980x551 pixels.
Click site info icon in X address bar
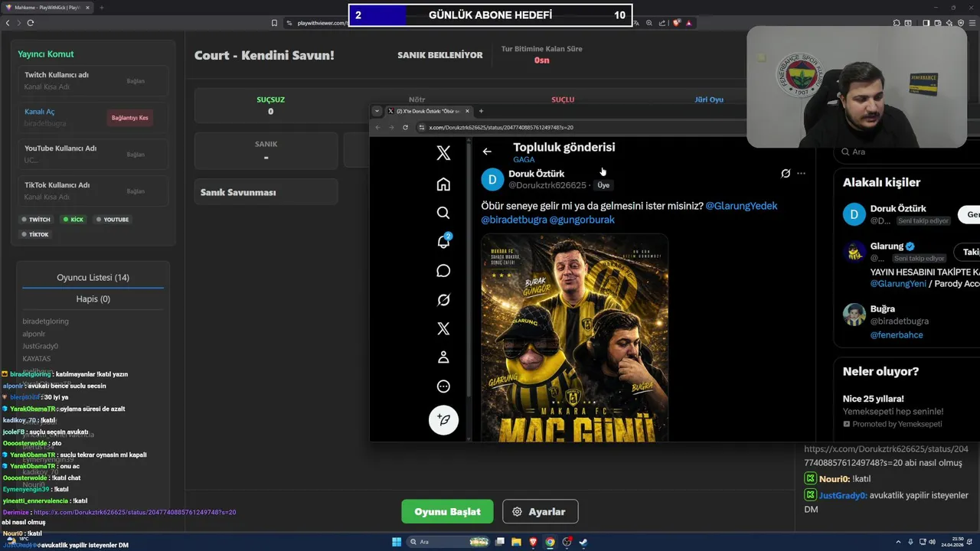pyautogui.click(x=421, y=127)
